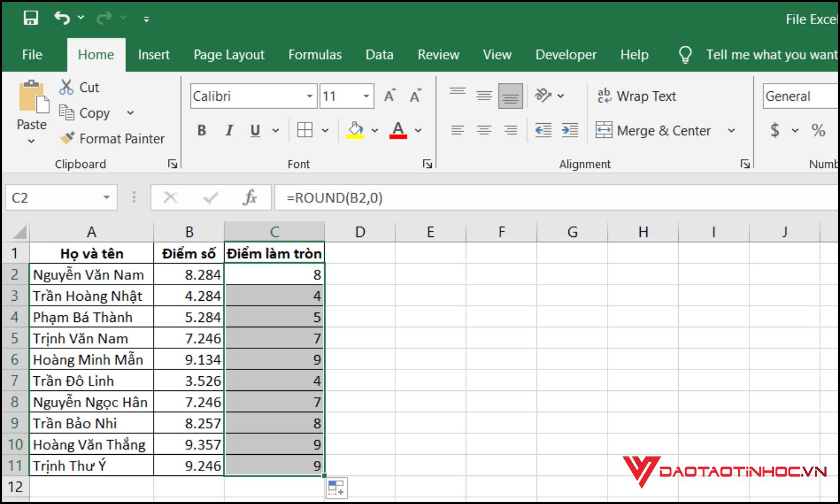The width and height of the screenshot is (840, 504).
Task: Toggle Italic formatting
Action: coord(229,130)
